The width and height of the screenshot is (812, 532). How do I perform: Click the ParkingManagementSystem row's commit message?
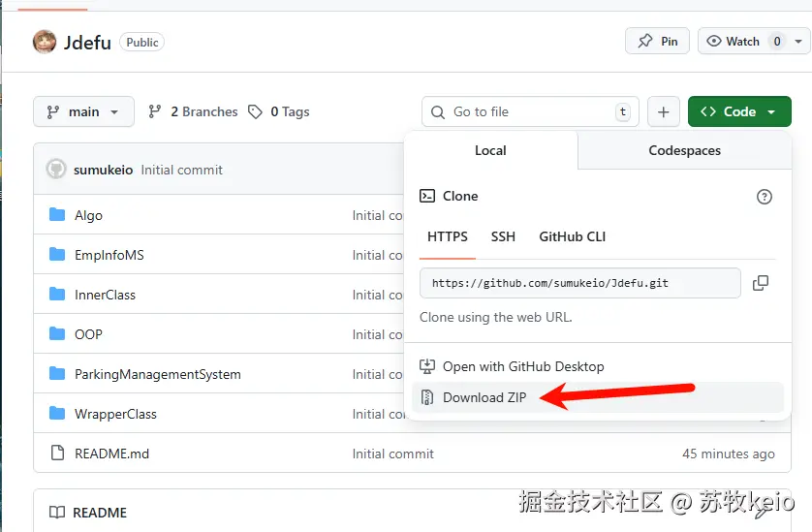click(x=378, y=374)
